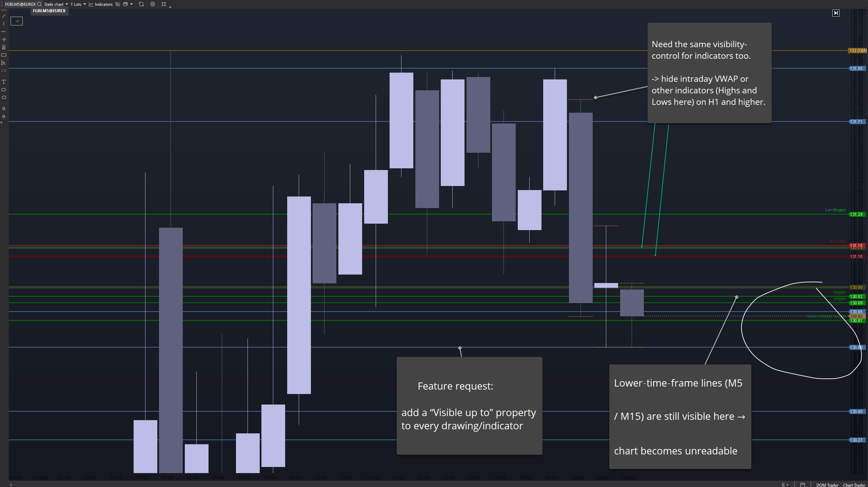Click the symbol search magnifier icon
Viewport: 868px width, 487px height.
click(39, 4)
